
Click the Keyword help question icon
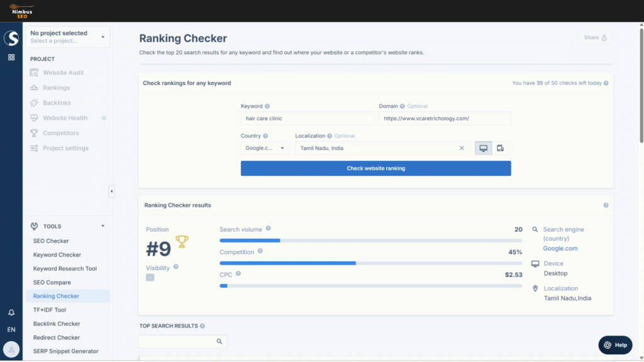pos(267,106)
